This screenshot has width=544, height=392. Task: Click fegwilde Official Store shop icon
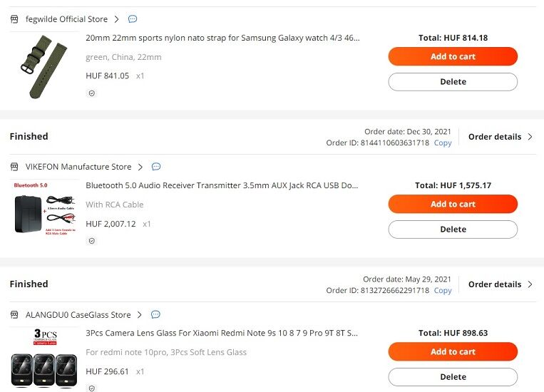click(x=14, y=19)
